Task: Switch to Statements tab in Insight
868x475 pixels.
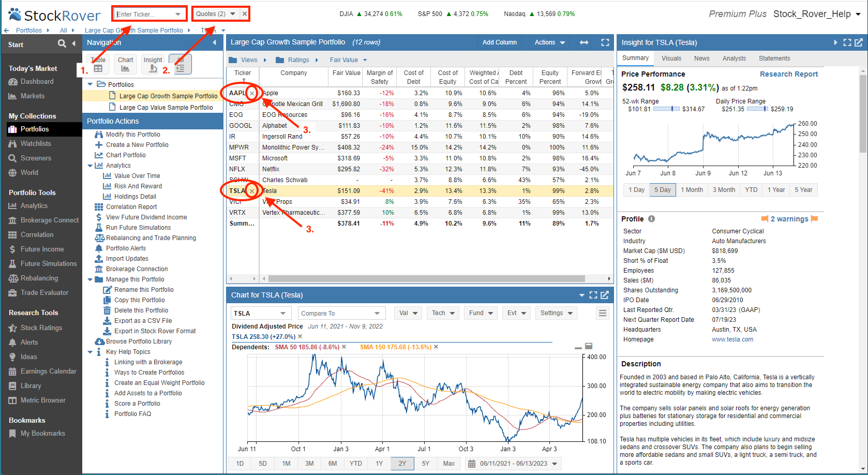Action: pos(774,58)
